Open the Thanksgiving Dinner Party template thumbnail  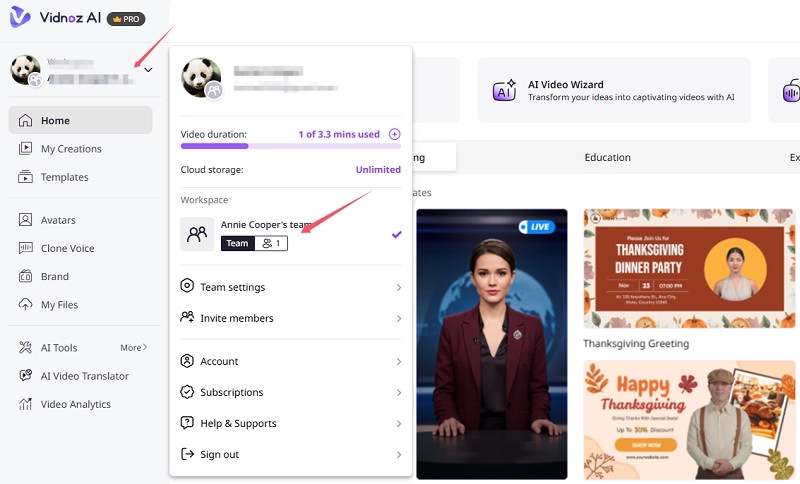coord(689,268)
